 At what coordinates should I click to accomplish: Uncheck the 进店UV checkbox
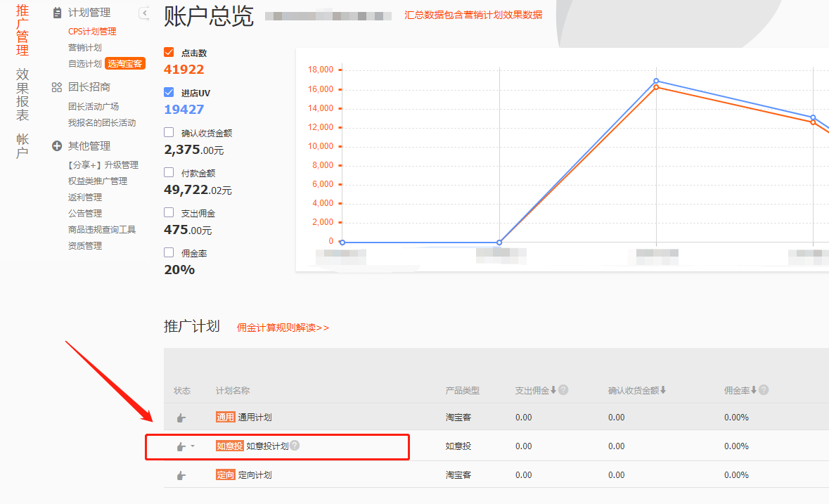tap(169, 92)
